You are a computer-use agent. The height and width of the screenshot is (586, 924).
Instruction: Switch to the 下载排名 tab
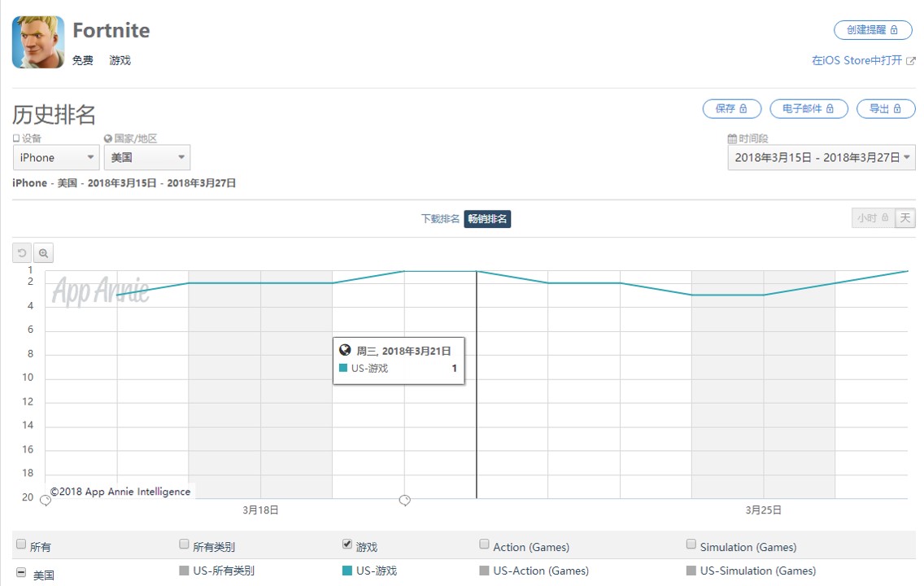click(x=439, y=219)
